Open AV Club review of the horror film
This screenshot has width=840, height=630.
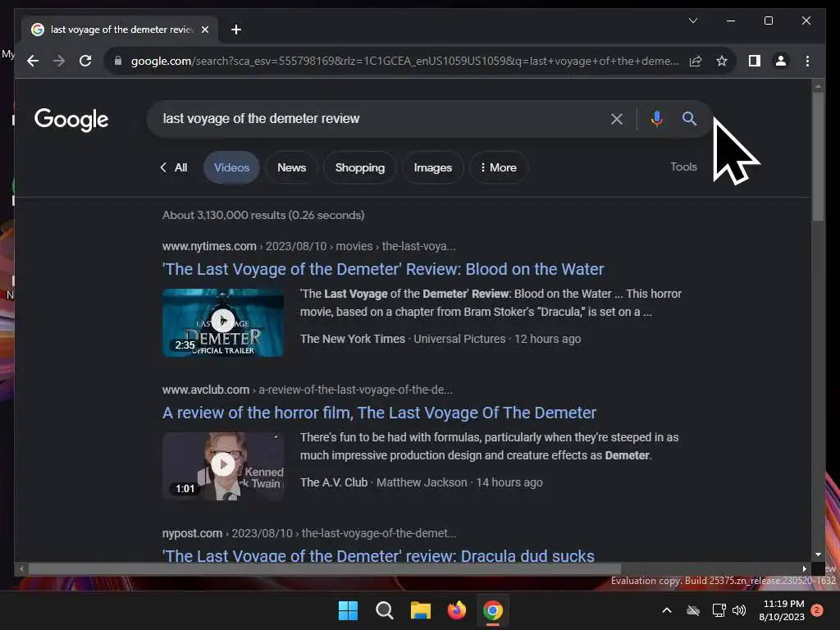(x=379, y=413)
